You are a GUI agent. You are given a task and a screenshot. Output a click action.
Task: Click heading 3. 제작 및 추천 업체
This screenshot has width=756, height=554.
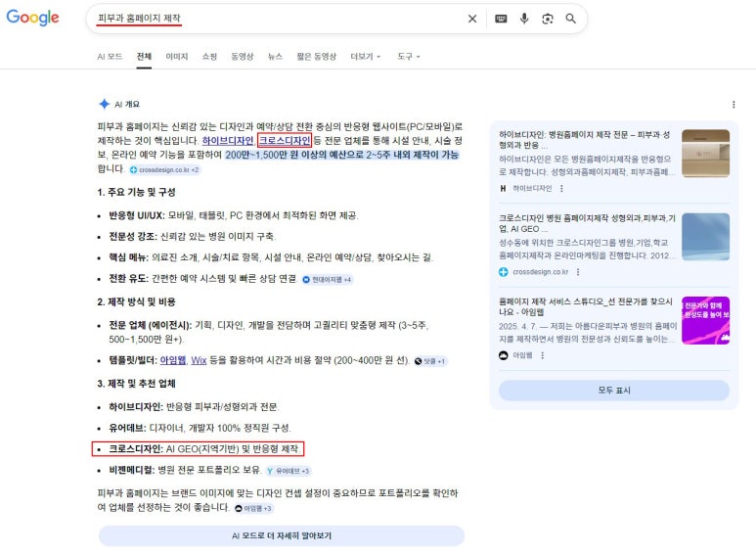point(137,384)
